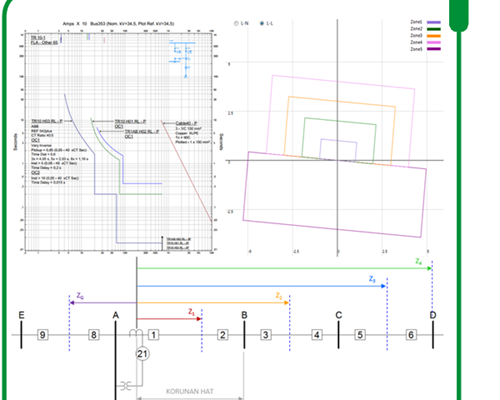The width and height of the screenshot is (500, 400).
Task: Select breaker box number 1
Action: coord(153,335)
